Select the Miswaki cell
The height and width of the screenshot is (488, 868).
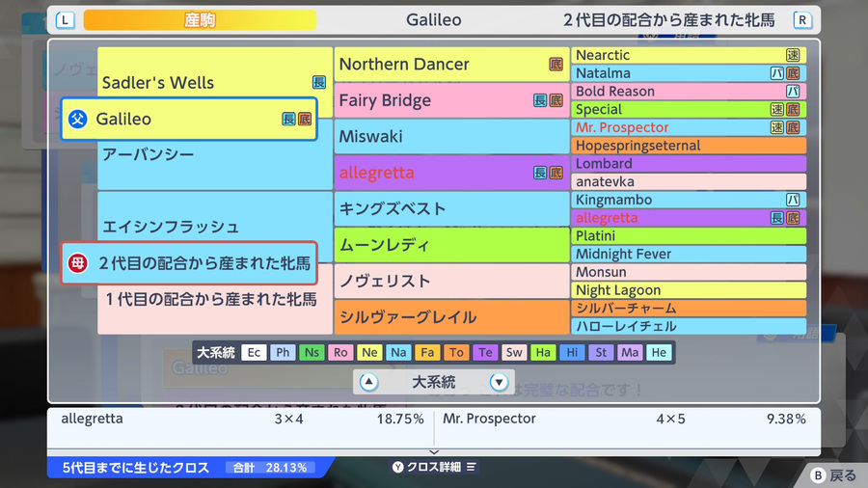click(451, 137)
